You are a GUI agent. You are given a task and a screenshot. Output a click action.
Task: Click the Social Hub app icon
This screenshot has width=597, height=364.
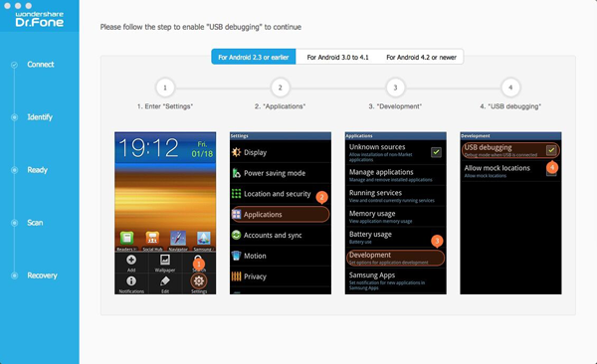tap(152, 238)
